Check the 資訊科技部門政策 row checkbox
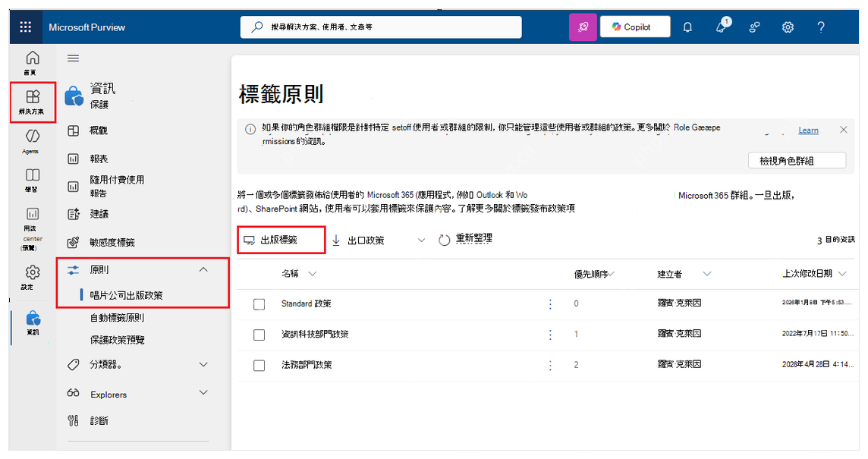The width and height of the screenshot is (868, 459). point(259,335)
